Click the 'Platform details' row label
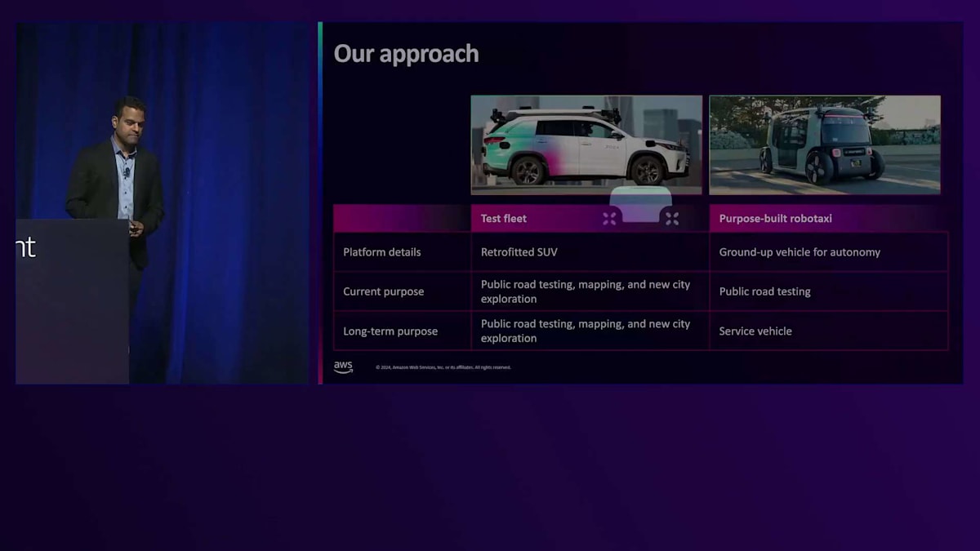The height and width of the screenshot is (551, 980). click(382, 252)
